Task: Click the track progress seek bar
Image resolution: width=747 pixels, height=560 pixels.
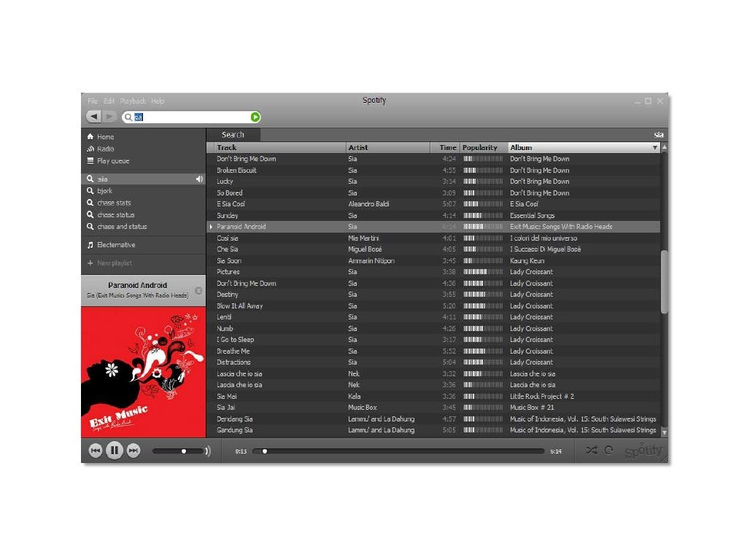Action: click(x=398, y=451)
